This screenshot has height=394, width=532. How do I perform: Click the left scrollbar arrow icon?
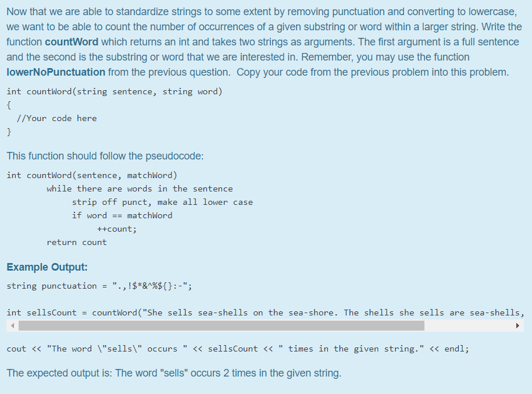pos(12,325)
